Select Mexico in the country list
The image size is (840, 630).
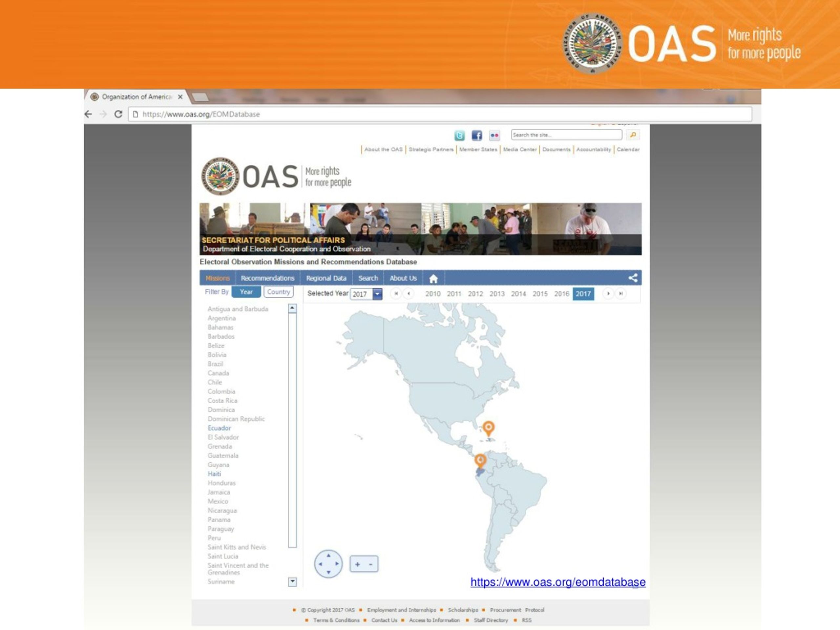[218, 502]
